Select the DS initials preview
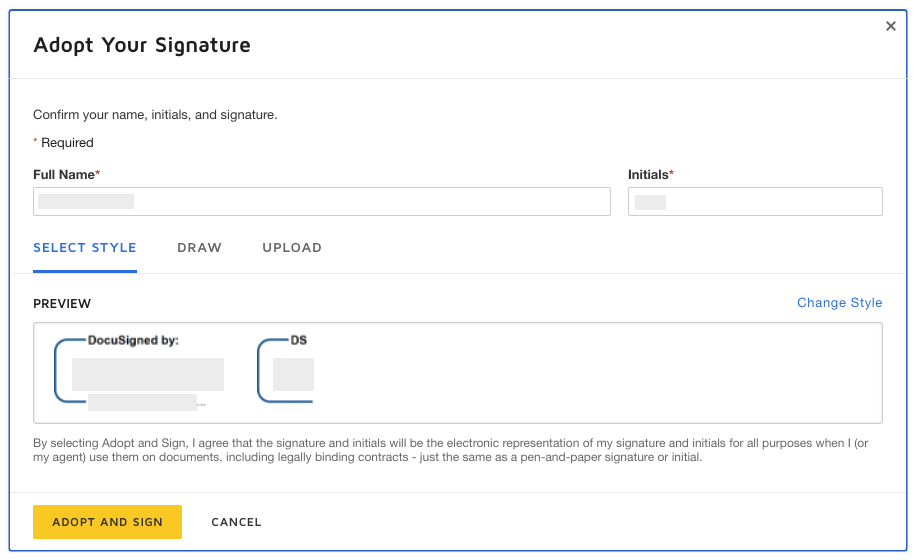Image resolution: width=916 pixels, height=560 pixels. (286, 370)
